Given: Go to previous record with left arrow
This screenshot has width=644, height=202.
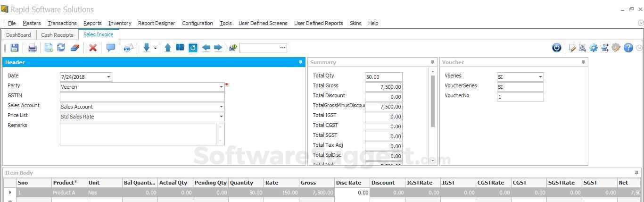Looking at the screenshot, I should tap(206, 48).
